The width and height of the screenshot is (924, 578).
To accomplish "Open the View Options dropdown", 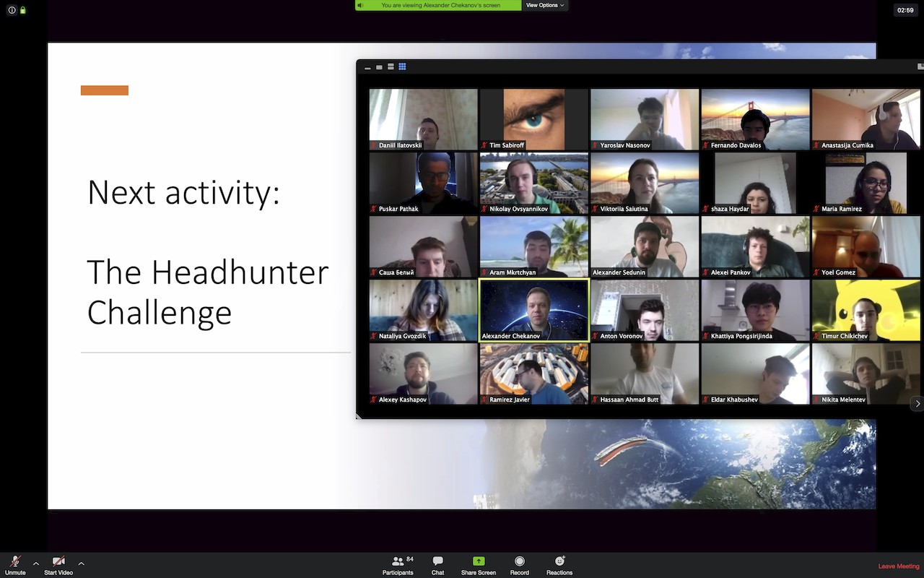I will pyautogui.click(x=544, y=5).
